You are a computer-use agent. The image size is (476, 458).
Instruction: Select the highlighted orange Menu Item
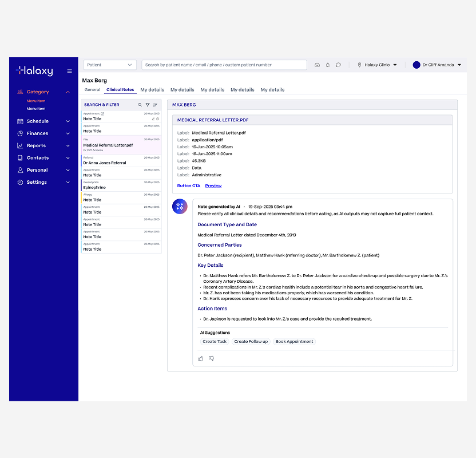[36, 101]
